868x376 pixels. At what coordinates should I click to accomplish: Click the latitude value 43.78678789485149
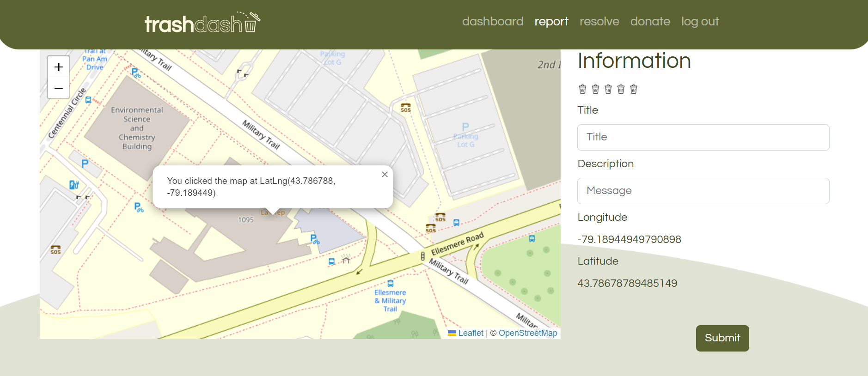[x=627, y=283]
